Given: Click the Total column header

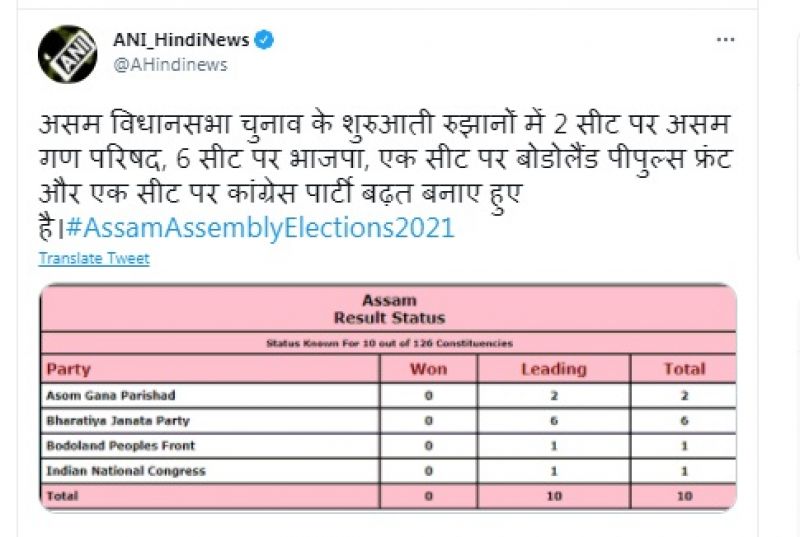Looking at the screenshot, I should point(684,369).
